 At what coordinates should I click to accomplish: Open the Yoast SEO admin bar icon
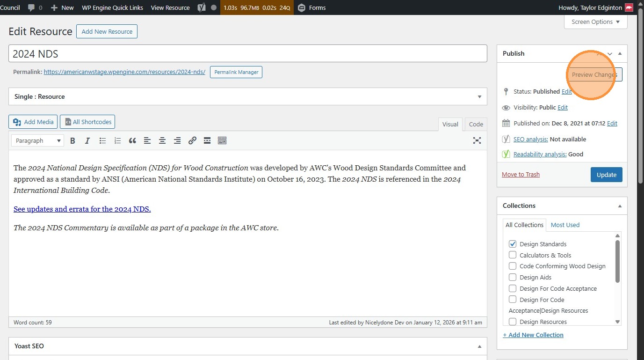202,7
